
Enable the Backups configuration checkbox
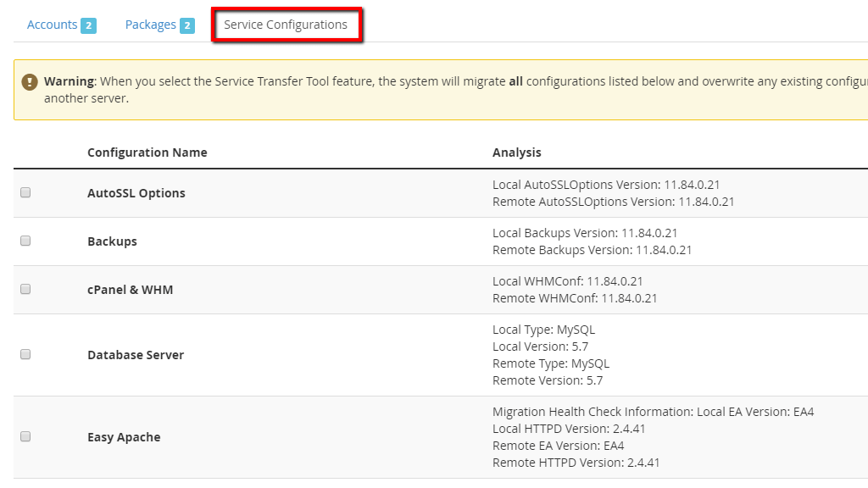(x=25, y=241)
